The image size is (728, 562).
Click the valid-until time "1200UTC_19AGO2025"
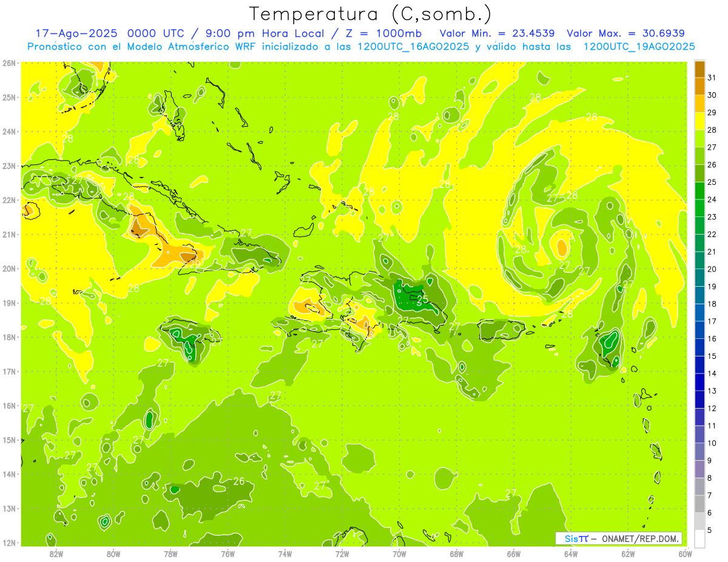pyautogui.click(x=639, y=47)
